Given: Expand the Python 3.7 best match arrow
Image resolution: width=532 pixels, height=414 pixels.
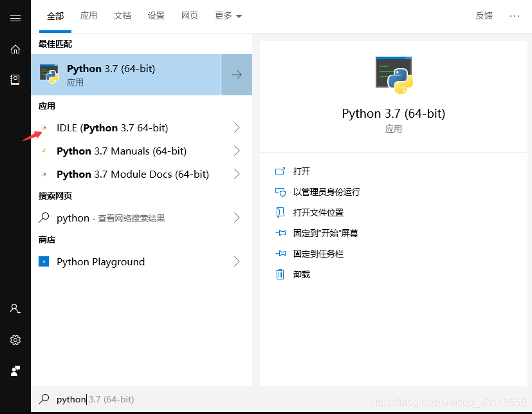Looking at the screenshot, I should pos(237,75).
